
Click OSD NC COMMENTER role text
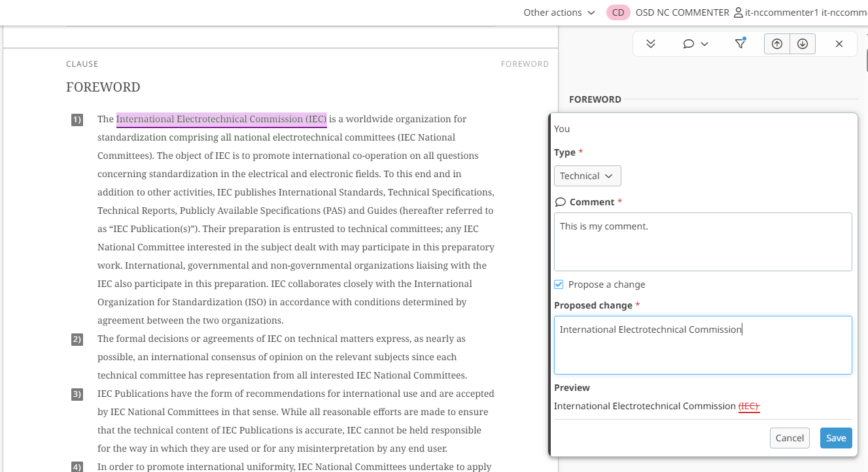coord(682,12)
